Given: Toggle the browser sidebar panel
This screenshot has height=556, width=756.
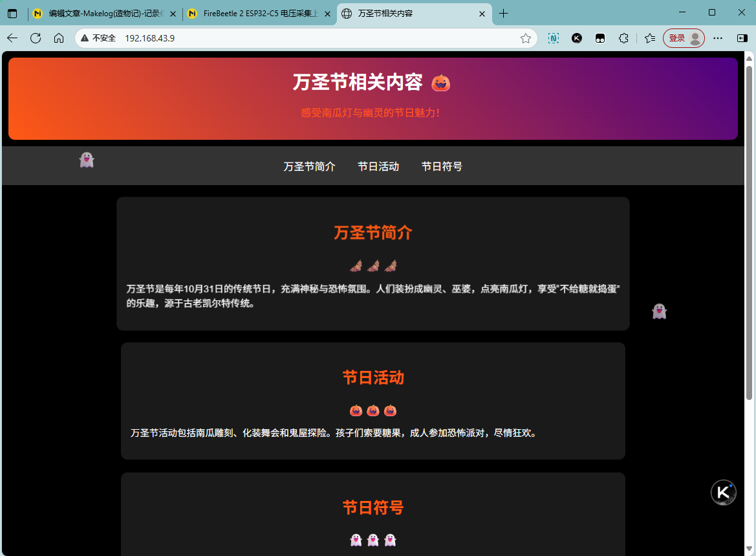Looking at the screenshot, I should coord(742,38).
